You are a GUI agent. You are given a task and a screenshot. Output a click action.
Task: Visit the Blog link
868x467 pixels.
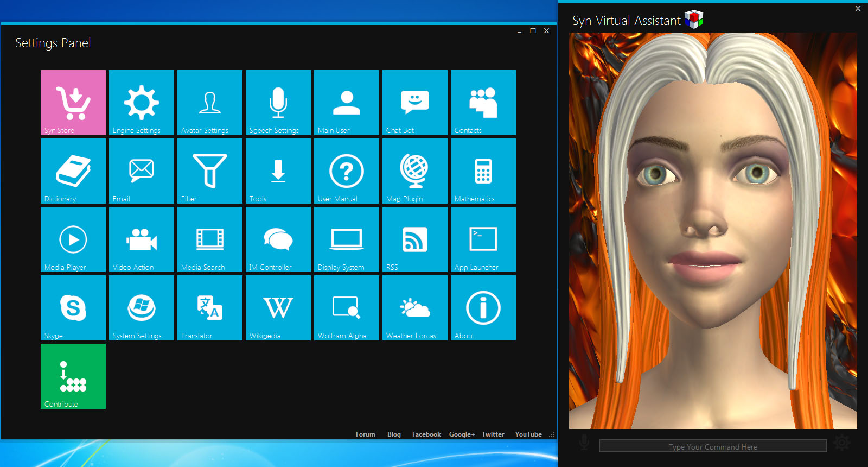coord(394,434)
